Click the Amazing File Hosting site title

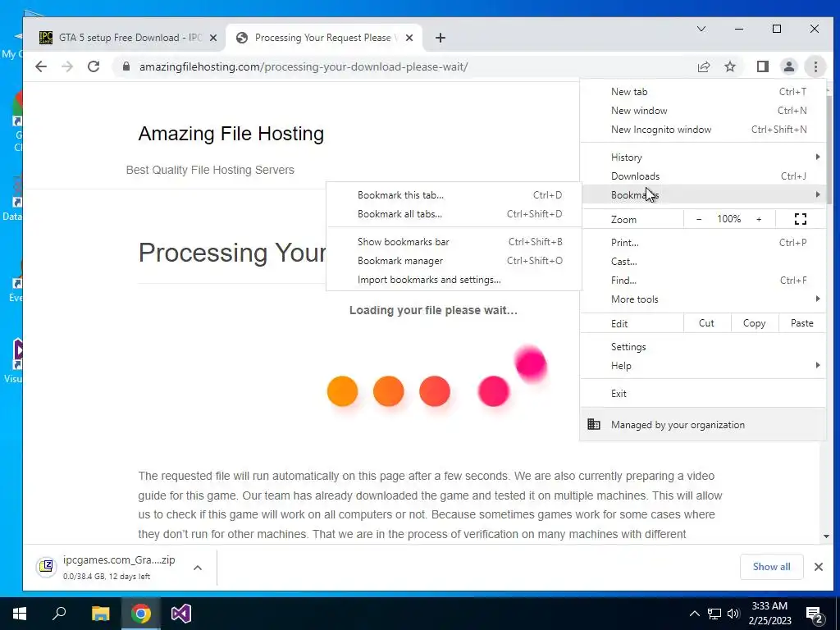[x=231, y=134]
